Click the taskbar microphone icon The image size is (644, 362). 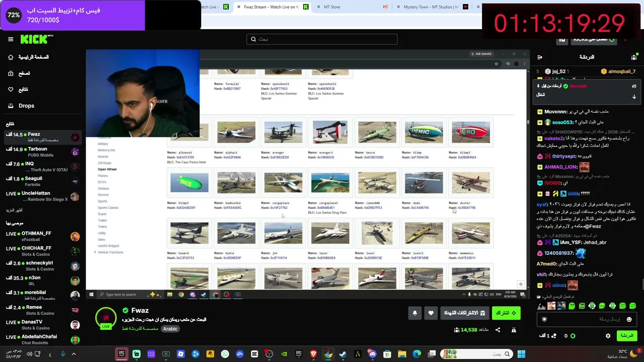63,354
